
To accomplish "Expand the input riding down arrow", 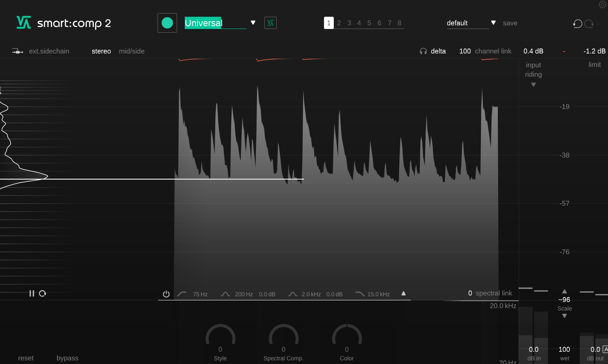I will (533, 85).
